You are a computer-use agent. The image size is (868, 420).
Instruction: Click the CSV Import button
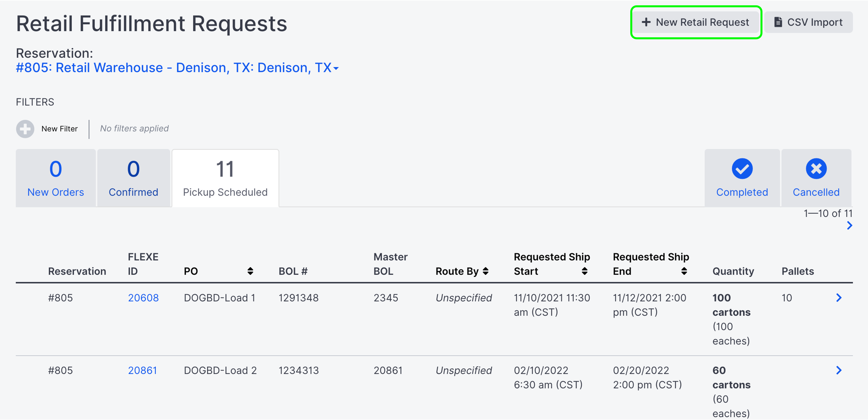click(808, 22)
